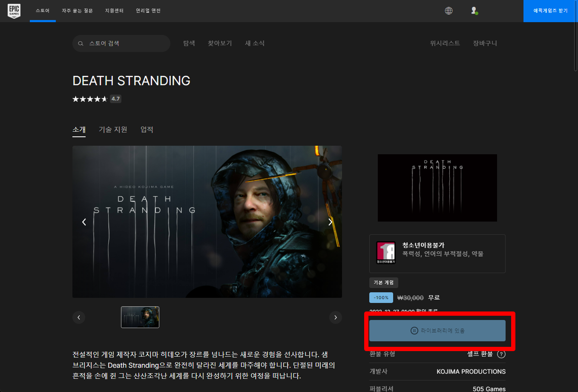The image size is (578, 392).
Task: Click the 기본 게임 tag
Action: coord(384,282)
